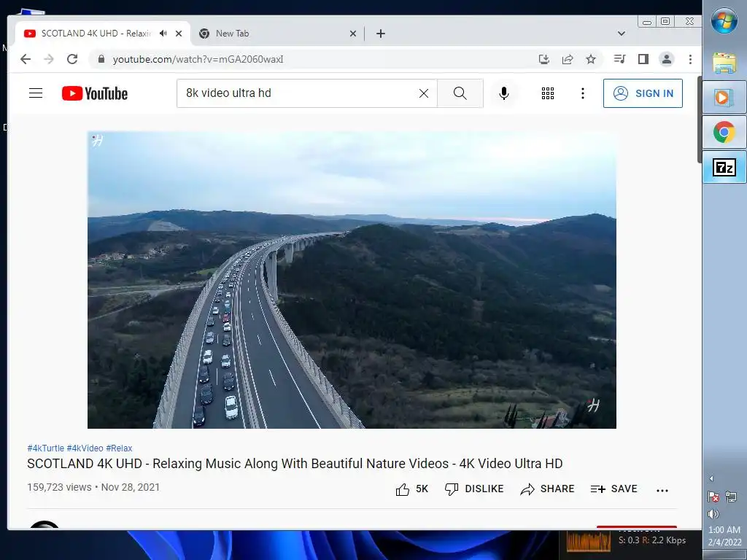Open the #4kVideo hashtag link
The width and height of the screenshot is (747, 560).
coord(85,448)
